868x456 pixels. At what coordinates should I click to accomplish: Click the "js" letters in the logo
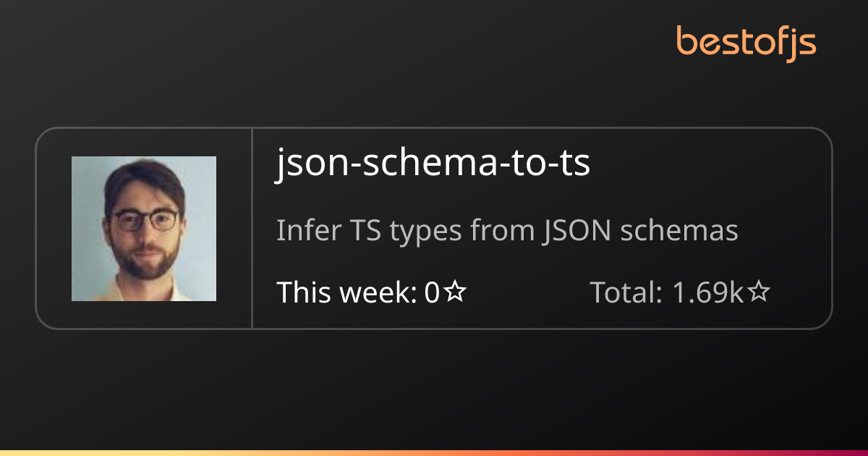[x=801, y=43]
